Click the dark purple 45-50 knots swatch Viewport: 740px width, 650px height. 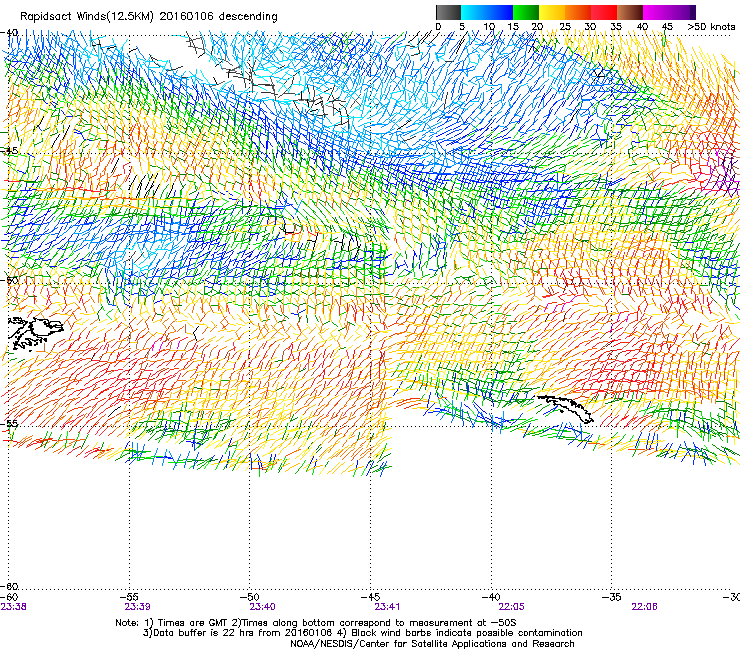pyautogui.click(x=682, y=12)
